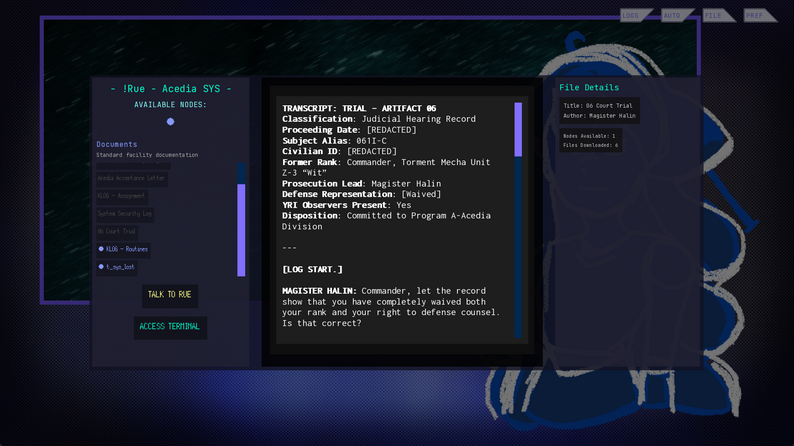
Task: Open the PREF preferences tab
Action: [758, 15]
